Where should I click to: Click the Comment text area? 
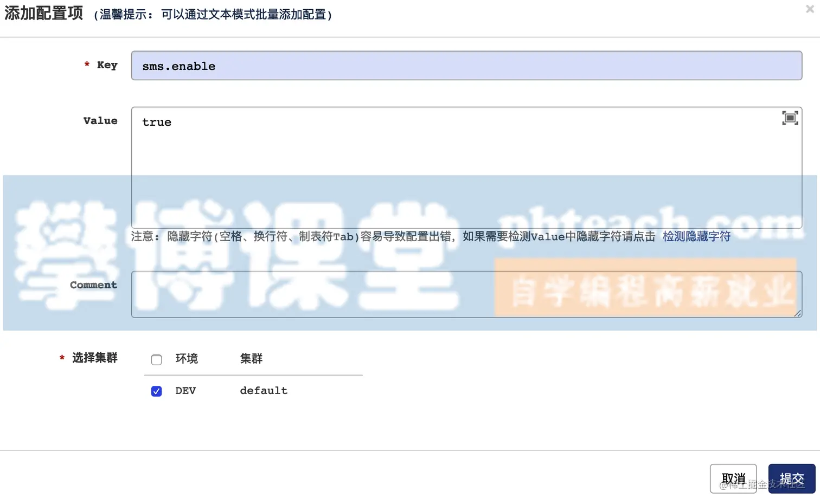tap(466, 294)
